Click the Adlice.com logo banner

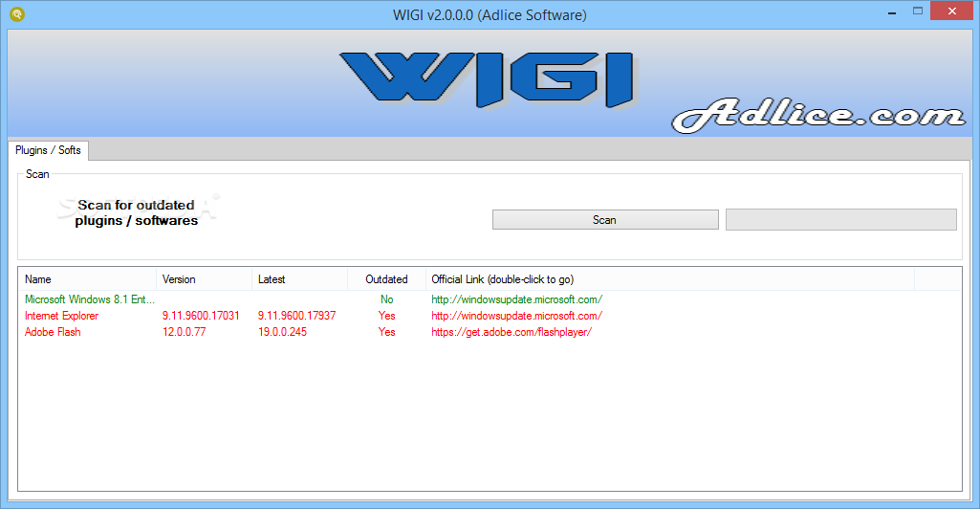[818, 115]
